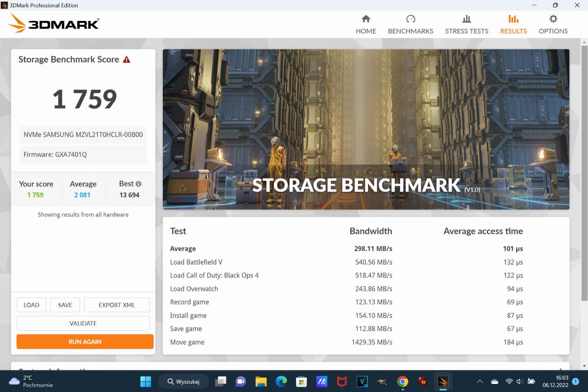Open Windows Start menu

(146, 382)
